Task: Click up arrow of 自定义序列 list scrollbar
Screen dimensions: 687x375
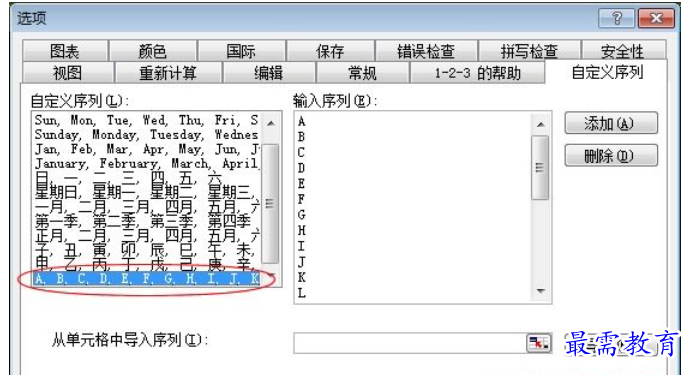Action: pos(271,123)
